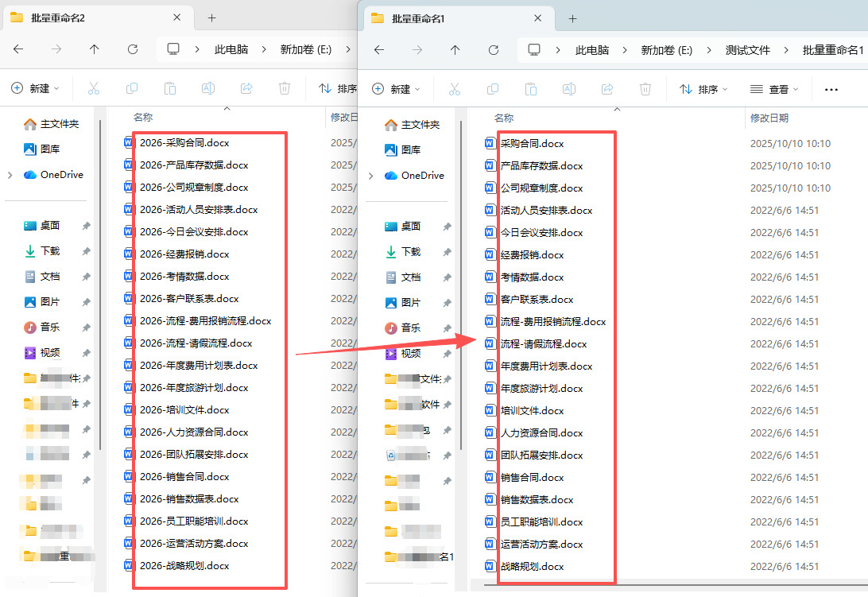
Task: Expand chevron after 测试文件 in 批量重命名1 address bar
Action: (786, 50)
